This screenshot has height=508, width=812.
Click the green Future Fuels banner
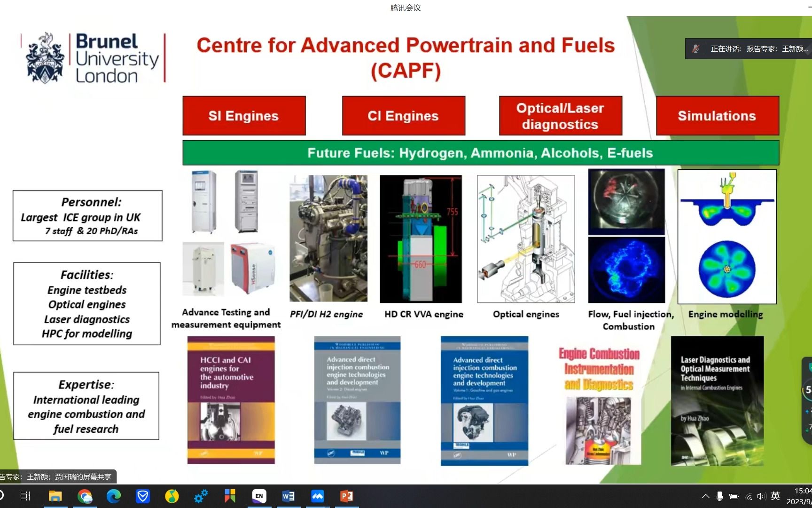tap(481, 153)
